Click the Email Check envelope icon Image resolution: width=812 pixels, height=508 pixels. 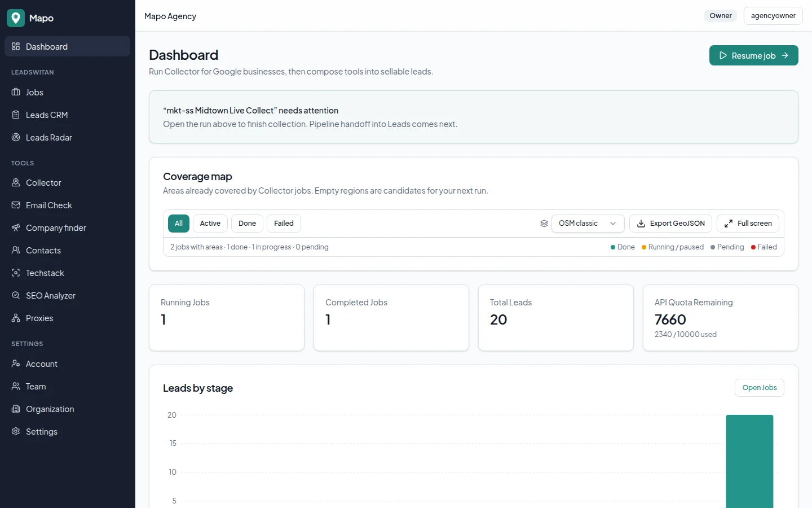[x=16, y=205]
